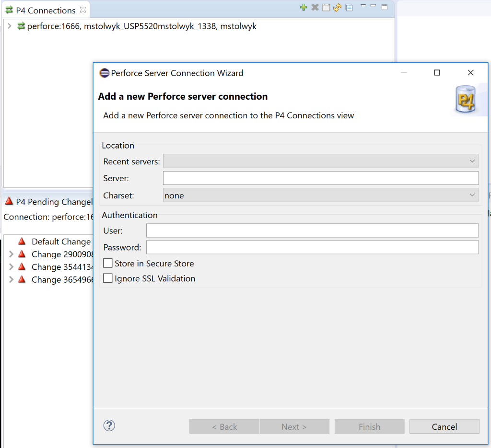Collapse all in P4 Connections view
The image size is (491, 448).
tap(349, 8)
